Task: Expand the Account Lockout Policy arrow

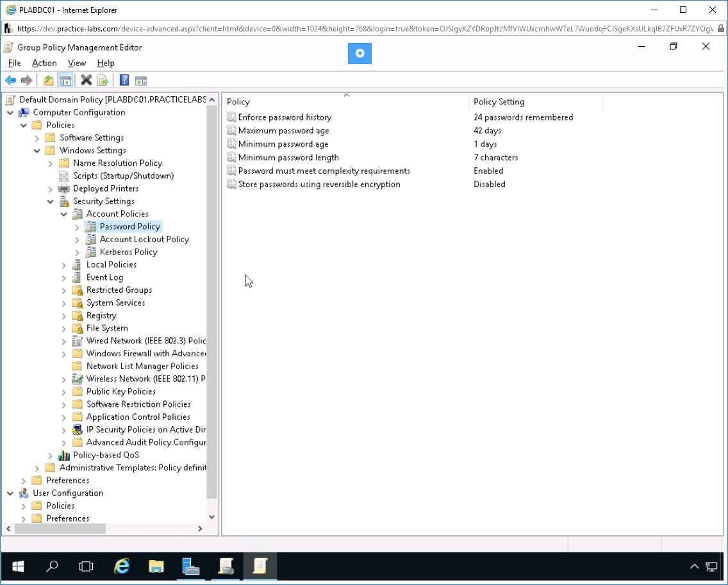Action: point(77,240)
